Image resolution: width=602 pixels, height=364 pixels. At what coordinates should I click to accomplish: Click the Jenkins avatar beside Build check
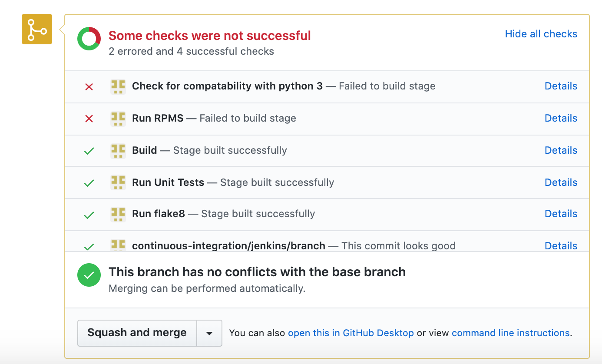pyautogui.click(x=118, y=150)
